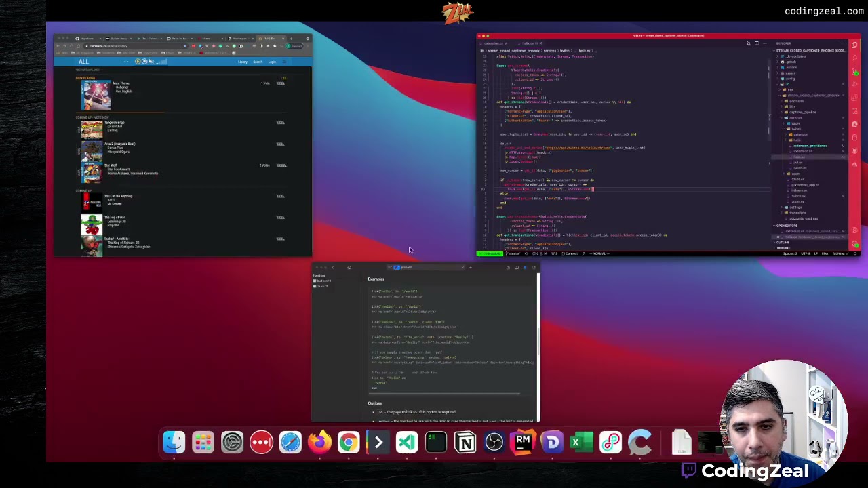Rate The Fog of War rating bar

[x=280, y=218]
